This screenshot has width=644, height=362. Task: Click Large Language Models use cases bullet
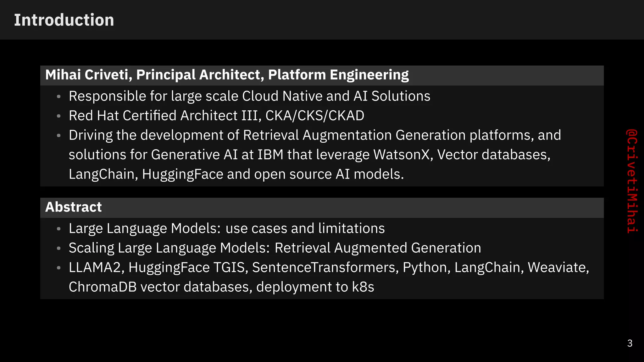[x=227, y=228]
